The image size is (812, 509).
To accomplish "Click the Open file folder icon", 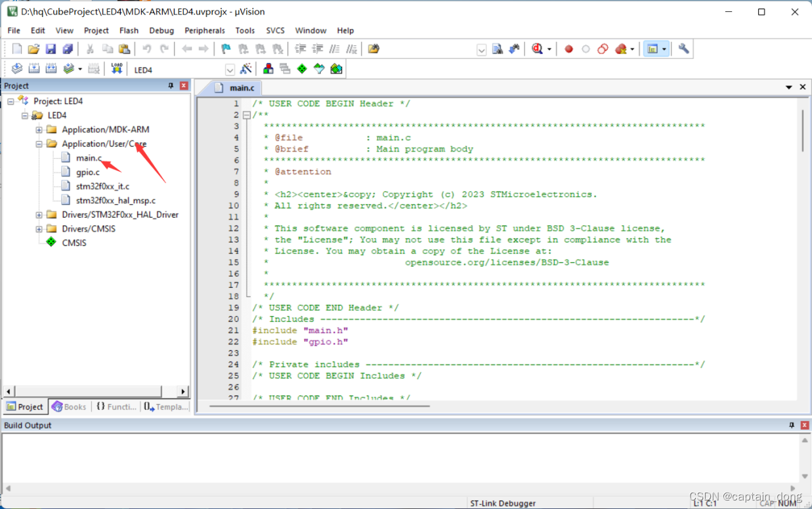I will coord(33,49).
